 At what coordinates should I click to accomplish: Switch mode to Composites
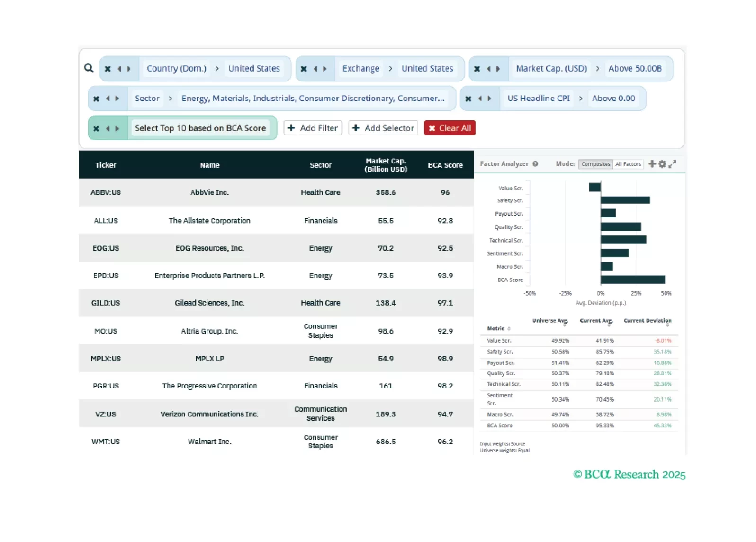(595, 164)
